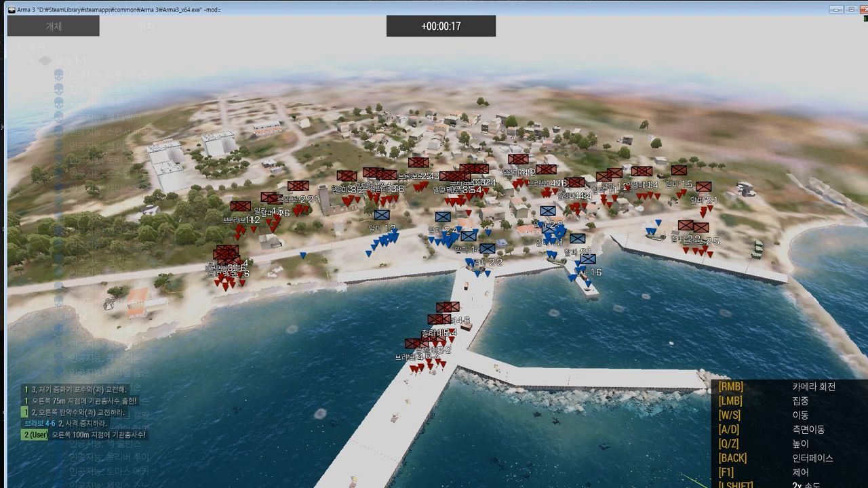This screenshot has width=868, height=488.
Task: Click the red 알파 2-5 destroyed group marker
Action: pyautogui.click(x=701, y=228)
